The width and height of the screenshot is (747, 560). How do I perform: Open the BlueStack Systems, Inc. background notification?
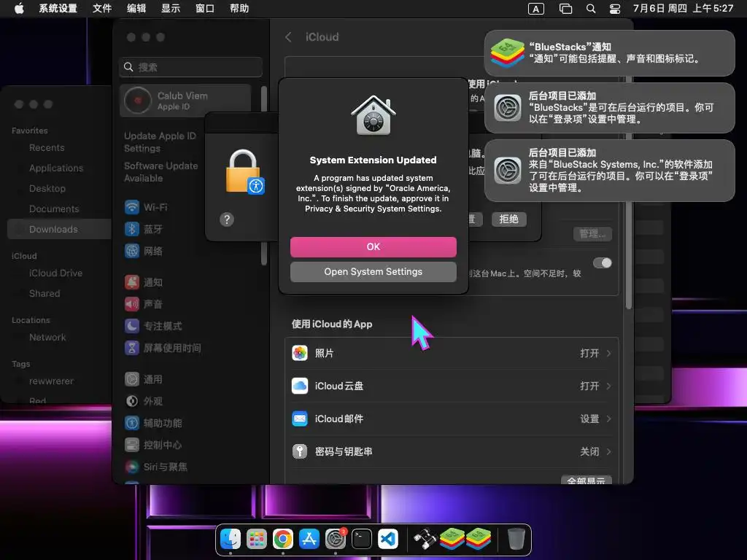coord(610,171)
